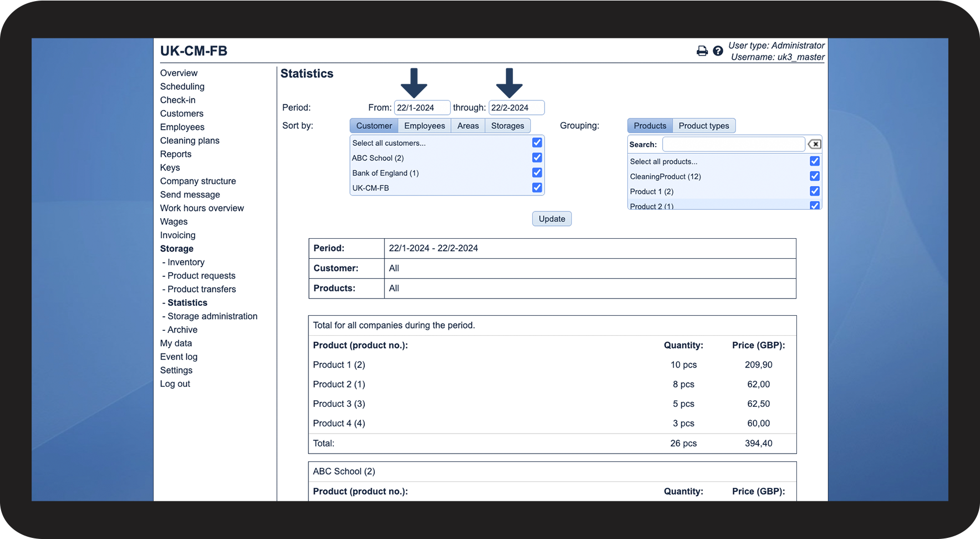Image resolution: width=980 pixels, height=539 pixels.
Task: Focus the product Search box
Action: tap(733, 144)
